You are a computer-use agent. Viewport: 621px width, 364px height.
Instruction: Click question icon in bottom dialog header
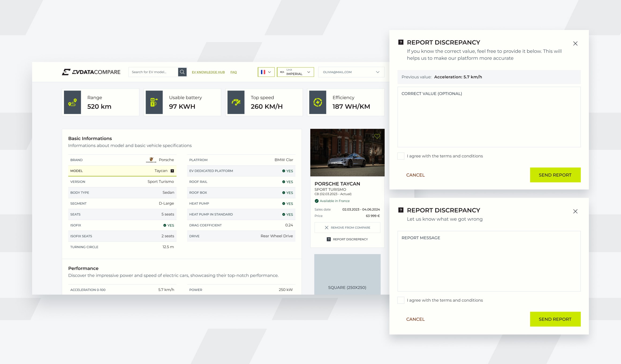pyautogui.click(x=401, y=210)
